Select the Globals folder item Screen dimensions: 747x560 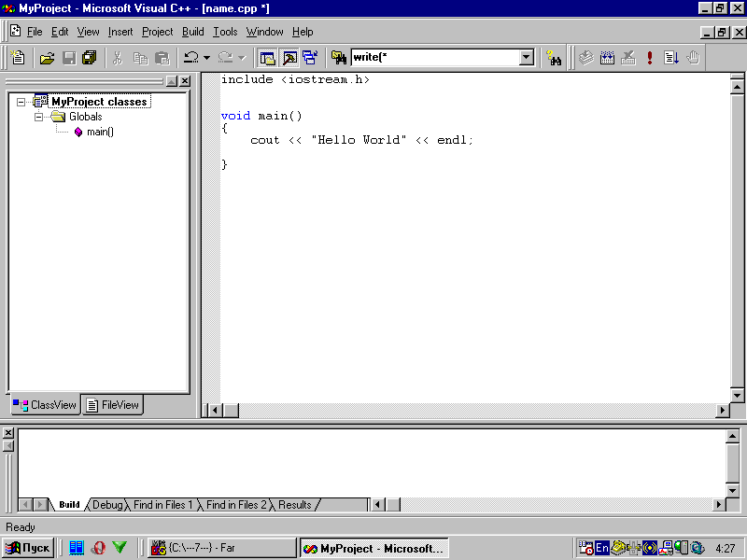coord(85,117)
